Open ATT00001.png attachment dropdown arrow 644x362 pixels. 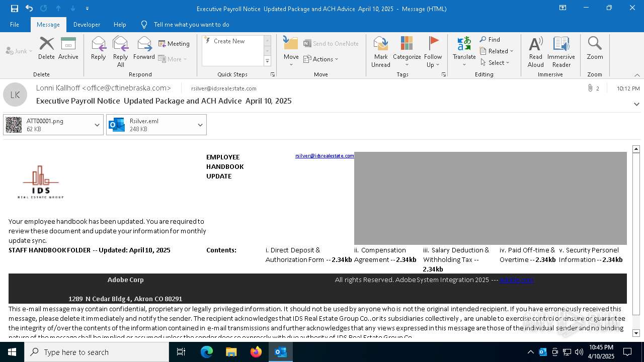97,125
